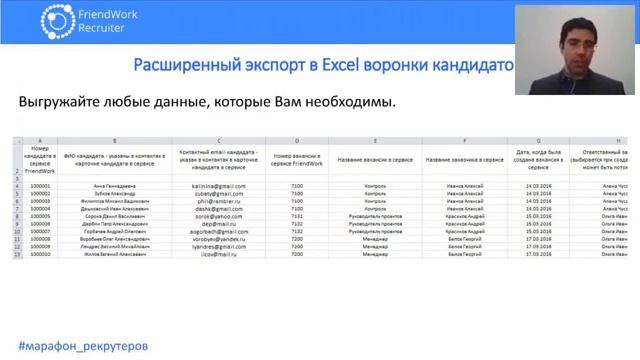Image resolution: width=640 pixels, height=360 pixels.
Task: Select spreadsheet column header F
Action: pos(464,140)
